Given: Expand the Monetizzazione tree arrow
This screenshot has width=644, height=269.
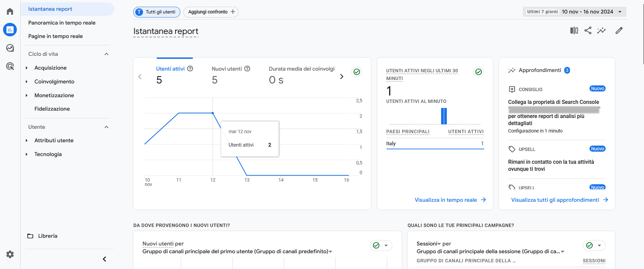Looking at the screenshot, I should (x=27, y=95).
